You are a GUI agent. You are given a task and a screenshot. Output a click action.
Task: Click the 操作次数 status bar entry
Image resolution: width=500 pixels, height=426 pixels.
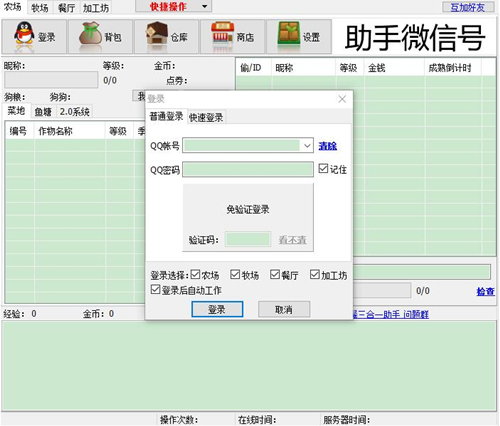179,420
